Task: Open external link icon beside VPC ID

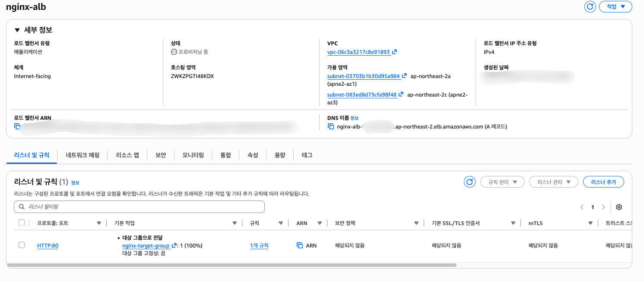Action: point(394,52)
